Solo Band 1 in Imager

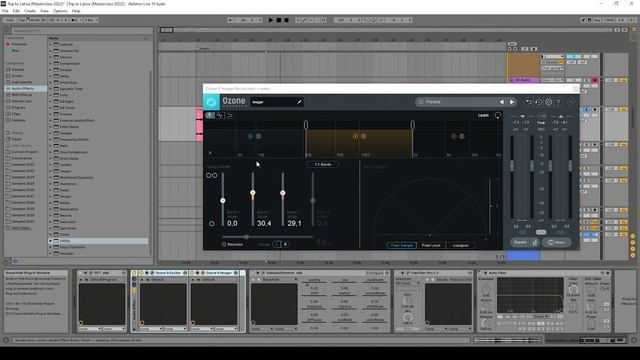258,136
